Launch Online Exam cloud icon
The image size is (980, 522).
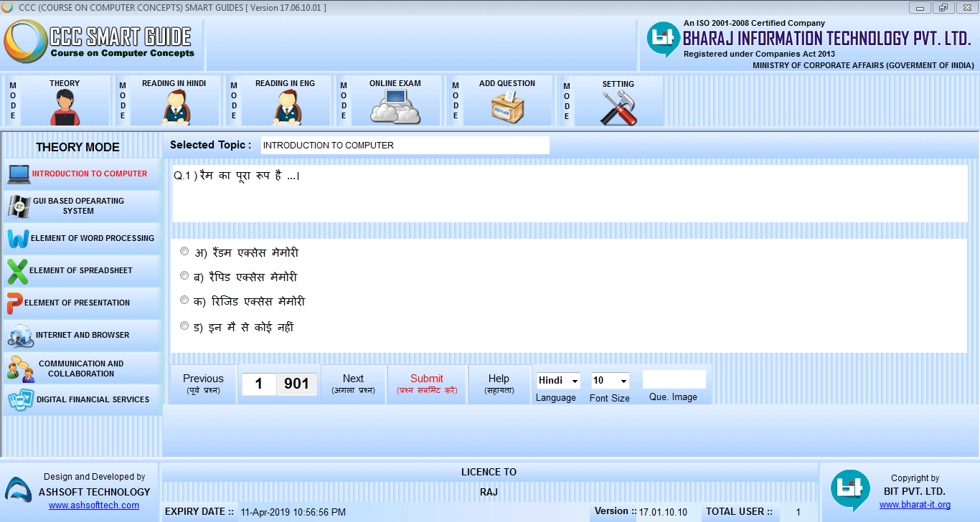pyautogui.click(x=395, y=108)
